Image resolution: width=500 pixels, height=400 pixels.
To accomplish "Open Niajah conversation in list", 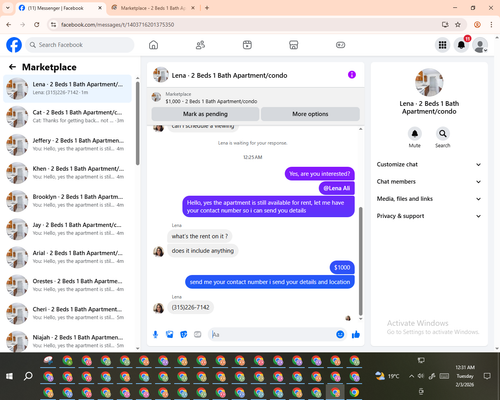I will click(67, 341).
